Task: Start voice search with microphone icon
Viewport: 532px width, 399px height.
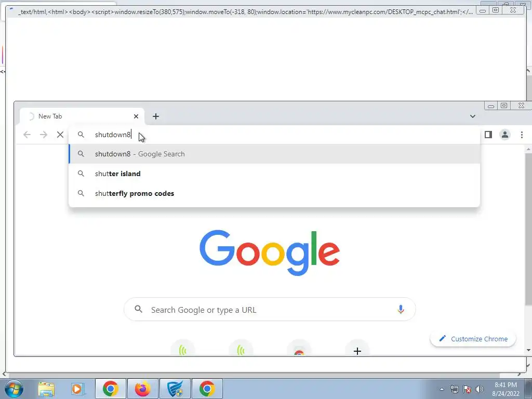Action: pyautogui.click(x=401, y=310)
